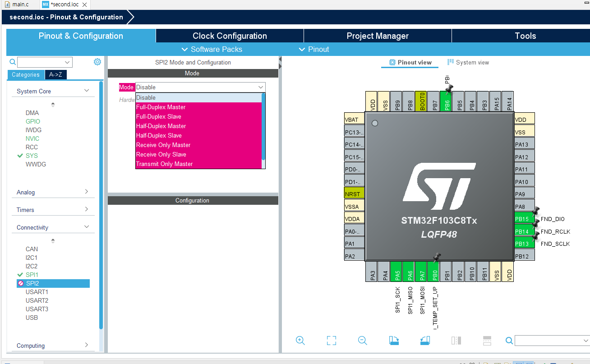Zoom out of the chip pinout

tap(363, 341)
